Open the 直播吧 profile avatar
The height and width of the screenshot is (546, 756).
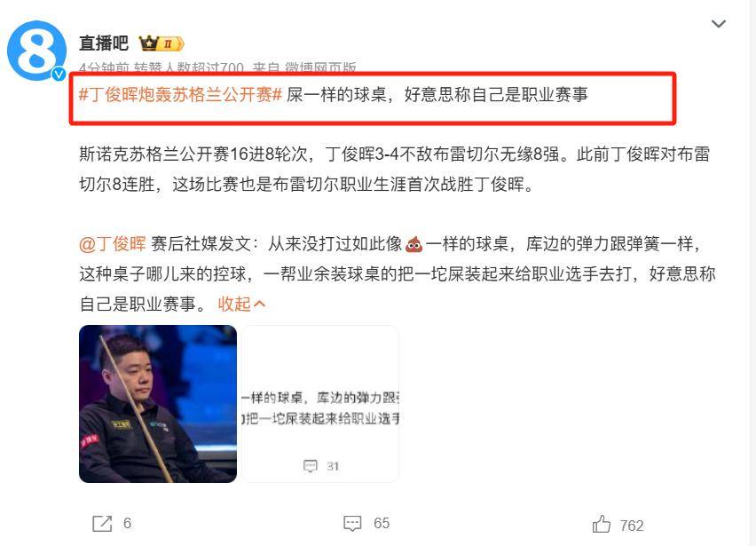(x=36, y=51)
